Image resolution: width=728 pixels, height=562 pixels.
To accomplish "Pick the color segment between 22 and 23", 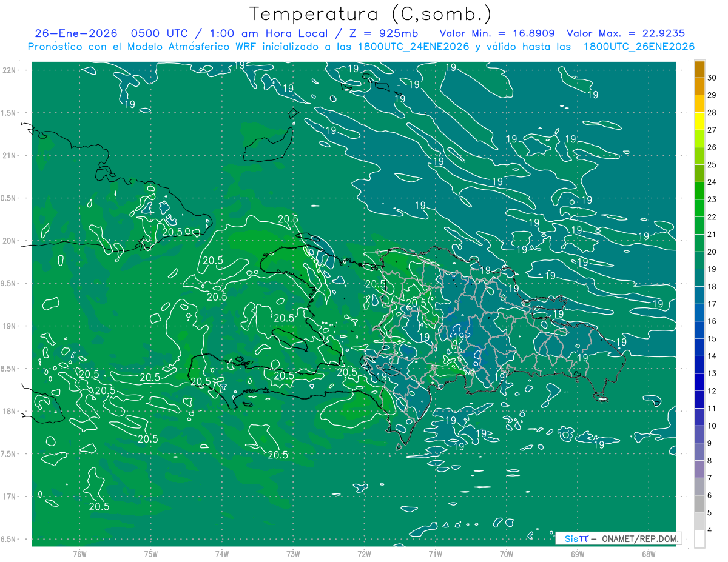I will click(699, 208).
